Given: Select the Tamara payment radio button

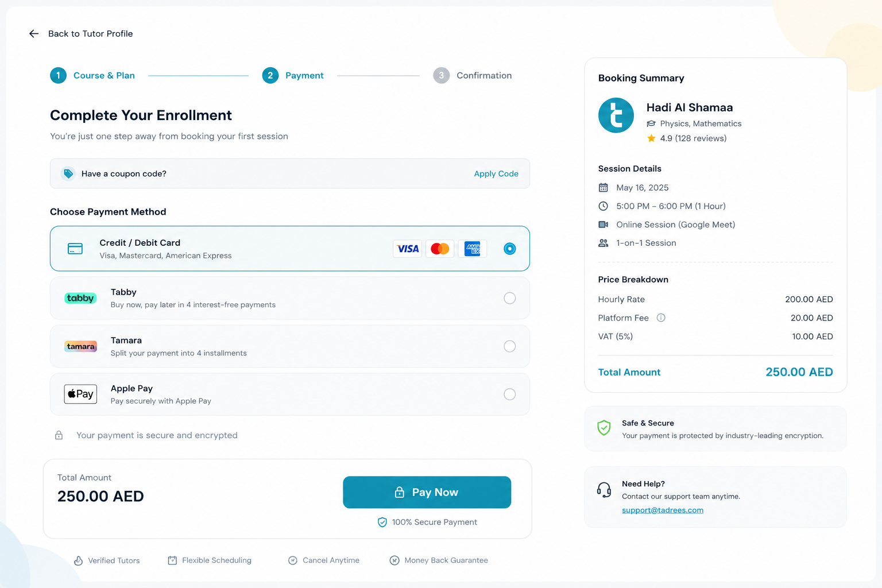Looking at the screenshot, I should point(509,346).
